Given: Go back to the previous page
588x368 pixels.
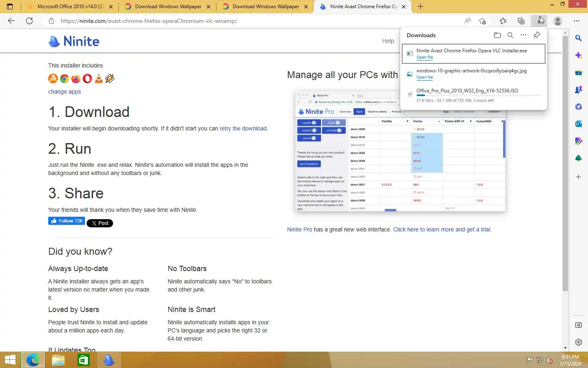Looking at the screenshot, I should pyautogui.click(x=11, y=21).
